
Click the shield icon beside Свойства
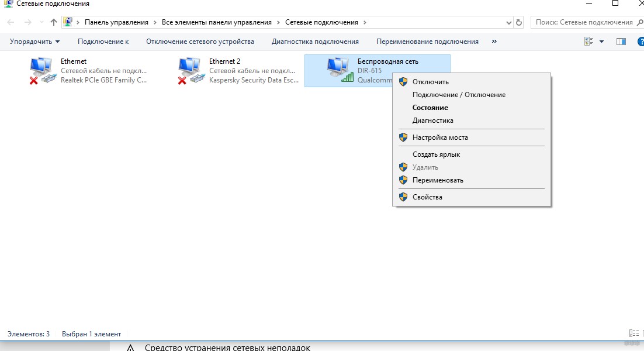403,197
